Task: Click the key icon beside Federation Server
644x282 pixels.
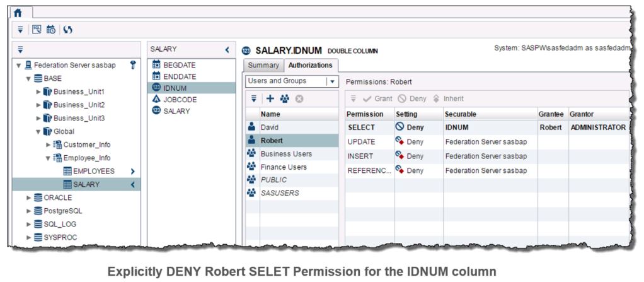Action: click(133, 64)
